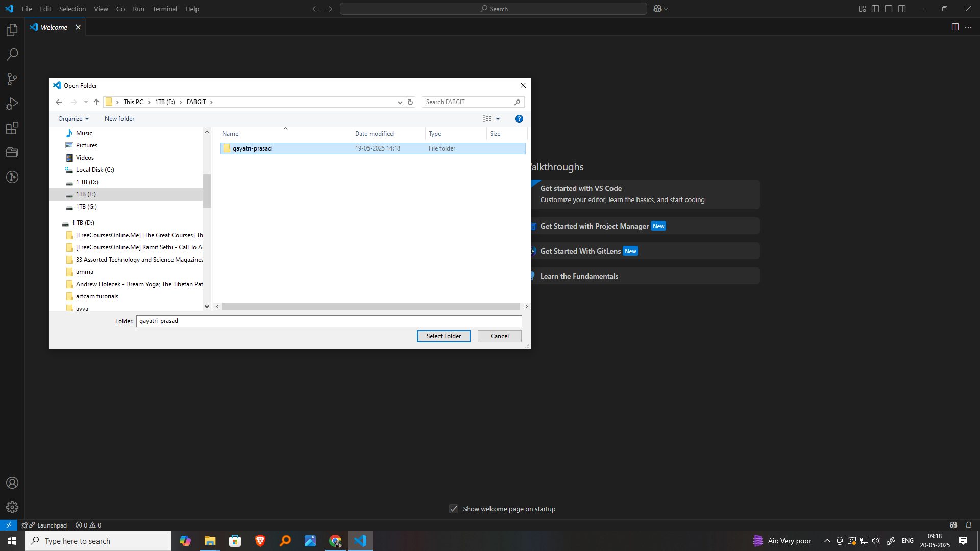This screenshot has height=551, width=980.
Task: Customize layout icon in title bar
Action: click(862, 9)
